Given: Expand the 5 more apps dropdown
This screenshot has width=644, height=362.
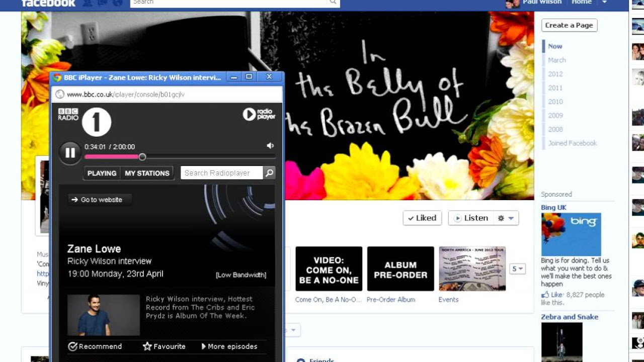Looking at the screenshot, I should tap(518, 269).
